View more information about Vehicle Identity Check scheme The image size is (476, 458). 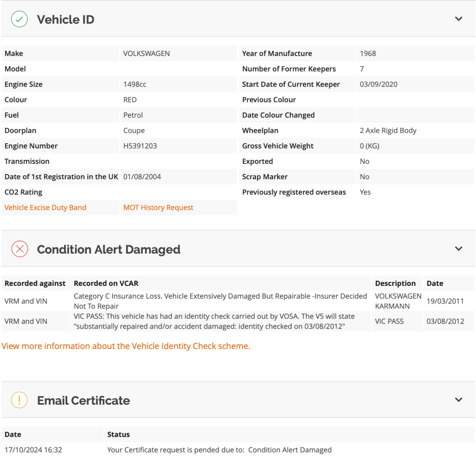pos(126,346)
